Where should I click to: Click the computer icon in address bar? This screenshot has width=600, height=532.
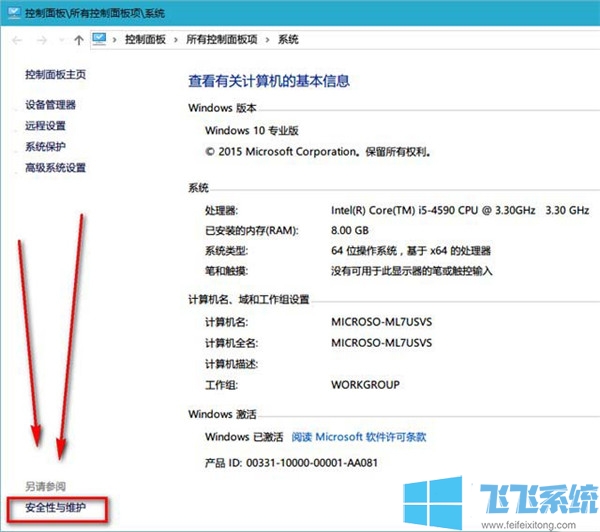pyautogui.click(x=99, y=39)
